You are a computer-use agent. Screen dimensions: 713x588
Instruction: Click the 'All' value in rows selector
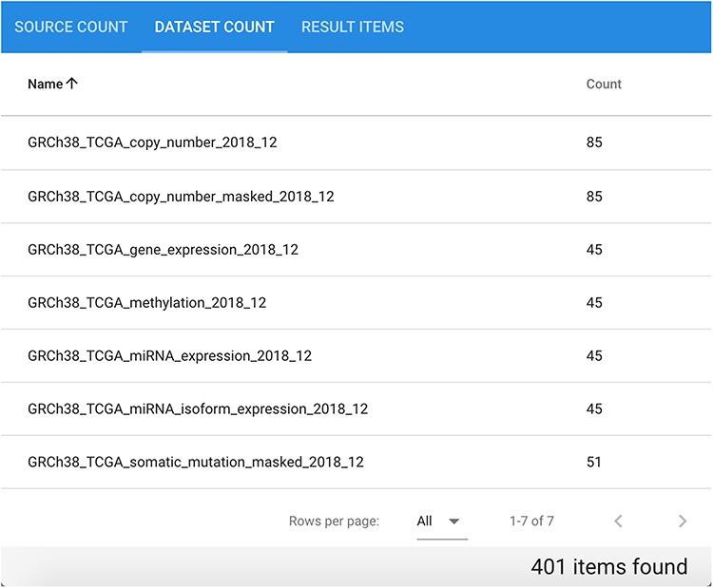point(425,521)
